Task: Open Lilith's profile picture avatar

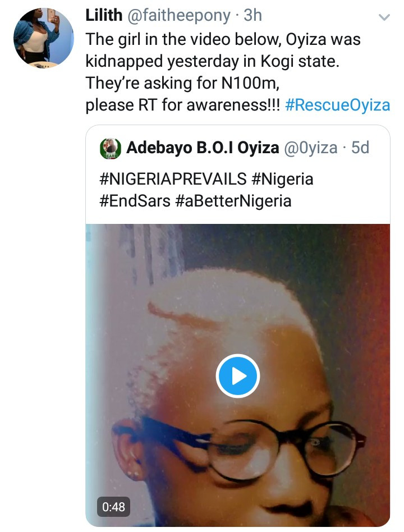Action: pos(43,38)
